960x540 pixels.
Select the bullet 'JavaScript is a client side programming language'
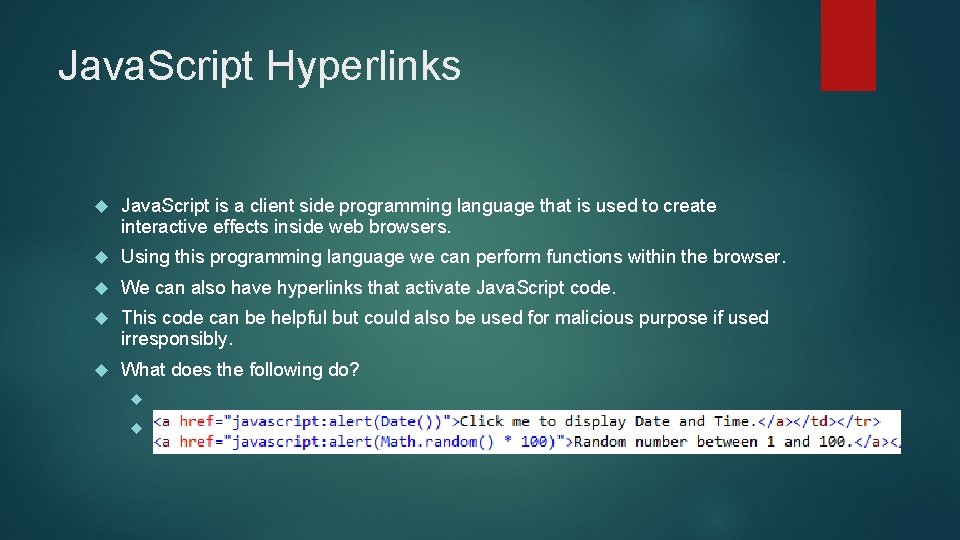418,216
